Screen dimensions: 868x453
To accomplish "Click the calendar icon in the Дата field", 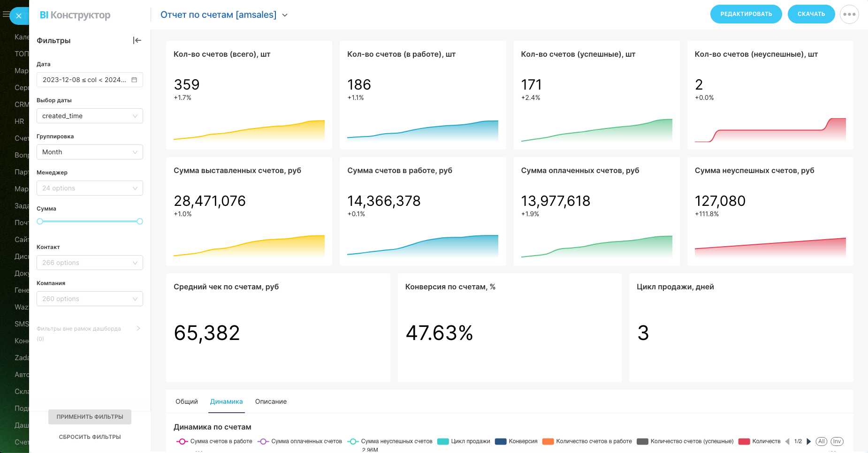I will point(134,80).
